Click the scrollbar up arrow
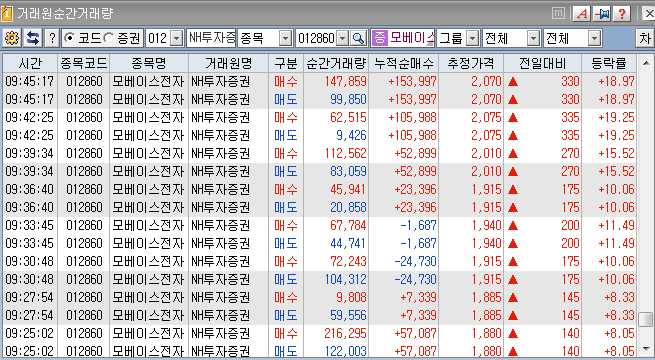The height and width of the screenshot is (360, 655). (x=646, y=63)
